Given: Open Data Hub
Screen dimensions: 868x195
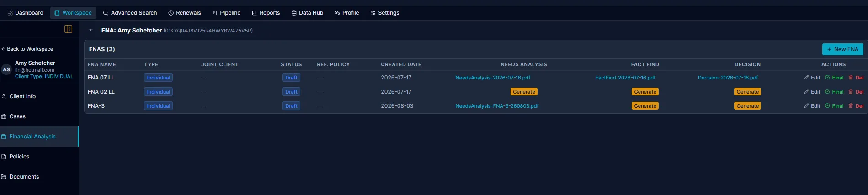Looking at the screenshot, I should coord(307,13).
